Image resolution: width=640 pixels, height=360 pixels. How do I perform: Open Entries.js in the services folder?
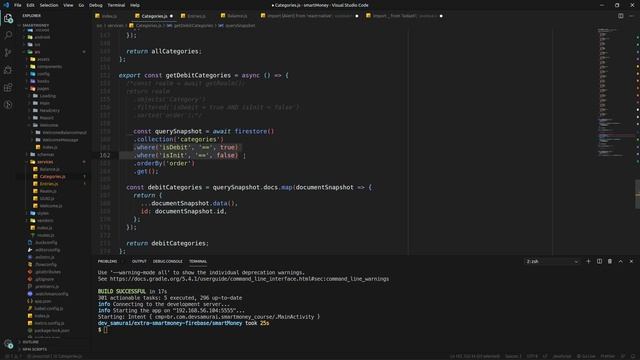49,184
